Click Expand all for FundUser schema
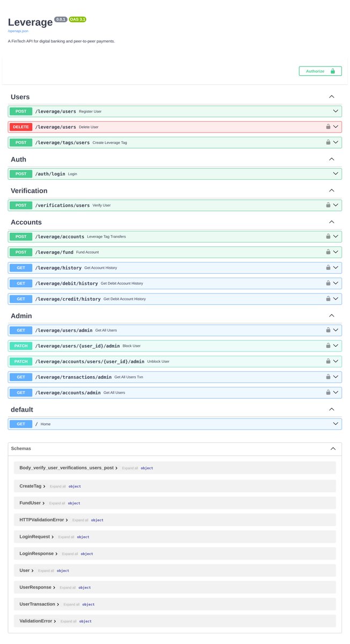 57,503
